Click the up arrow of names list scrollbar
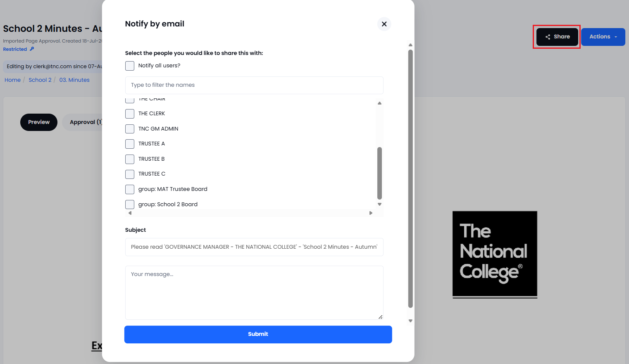The width and height of the screenshot is (629, 364). click(x=379, y=103)
